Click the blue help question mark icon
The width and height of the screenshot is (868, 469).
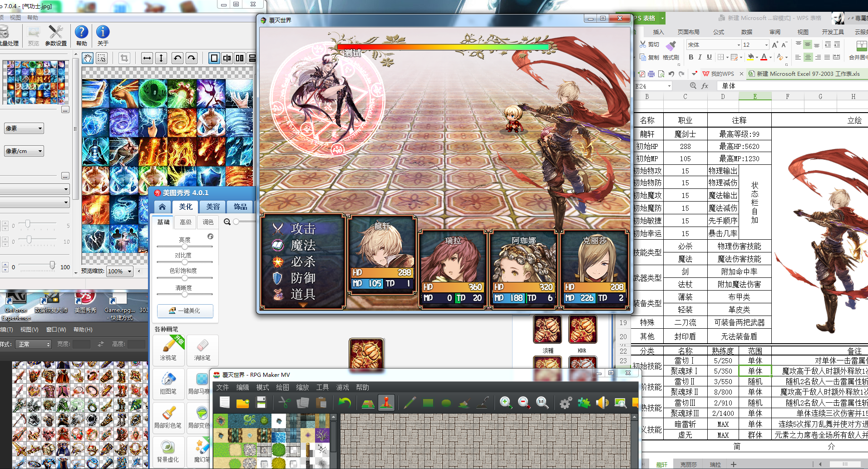pos(82,35)
